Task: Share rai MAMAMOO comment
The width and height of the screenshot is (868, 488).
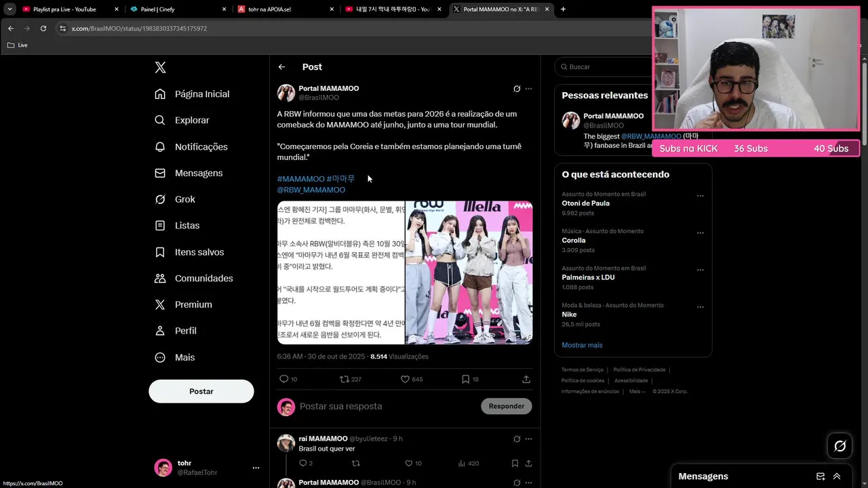Action: (528, 464)
